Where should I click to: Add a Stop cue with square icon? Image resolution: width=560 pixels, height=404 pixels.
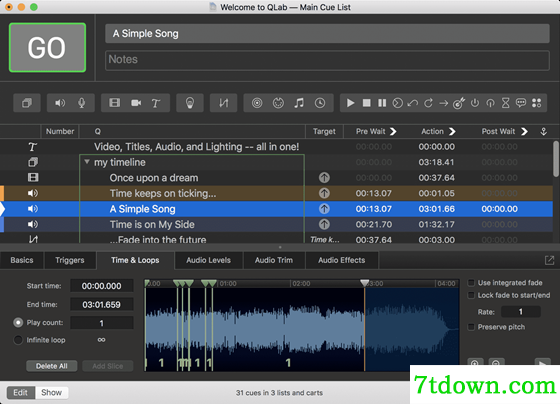point(366,103)
